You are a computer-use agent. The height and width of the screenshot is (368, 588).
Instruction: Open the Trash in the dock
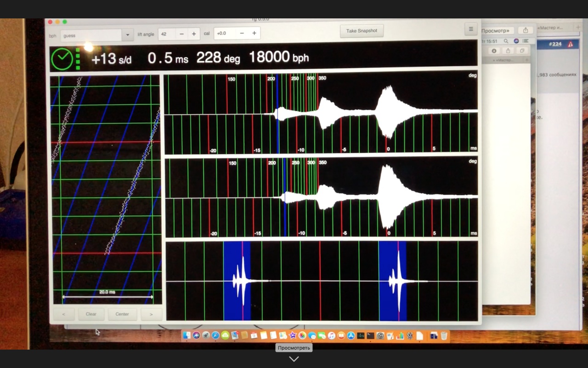tap(444, 336)
